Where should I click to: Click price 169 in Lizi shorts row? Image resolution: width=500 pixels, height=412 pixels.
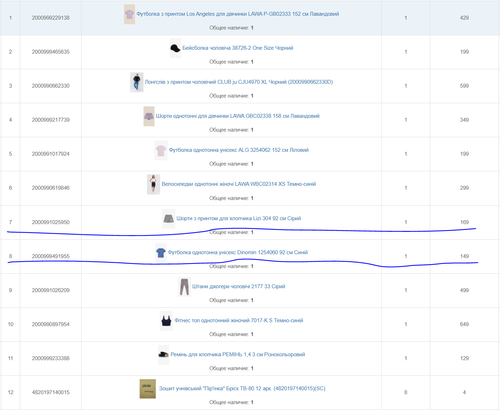[464, 222]
